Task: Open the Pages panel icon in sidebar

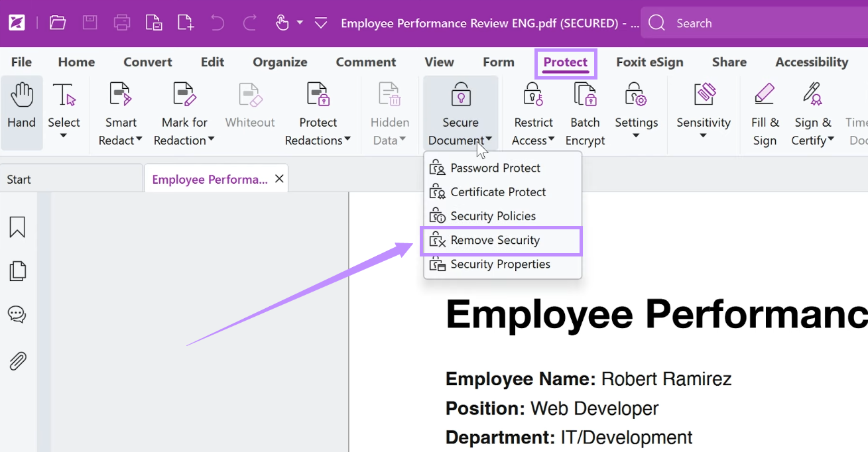Action: click(17, 270)
